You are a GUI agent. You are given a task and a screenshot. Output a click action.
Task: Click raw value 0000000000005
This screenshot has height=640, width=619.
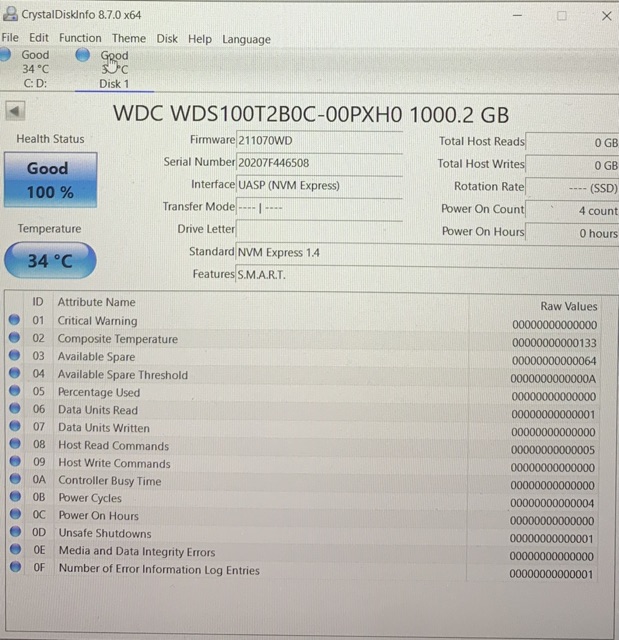click(553, 450)
